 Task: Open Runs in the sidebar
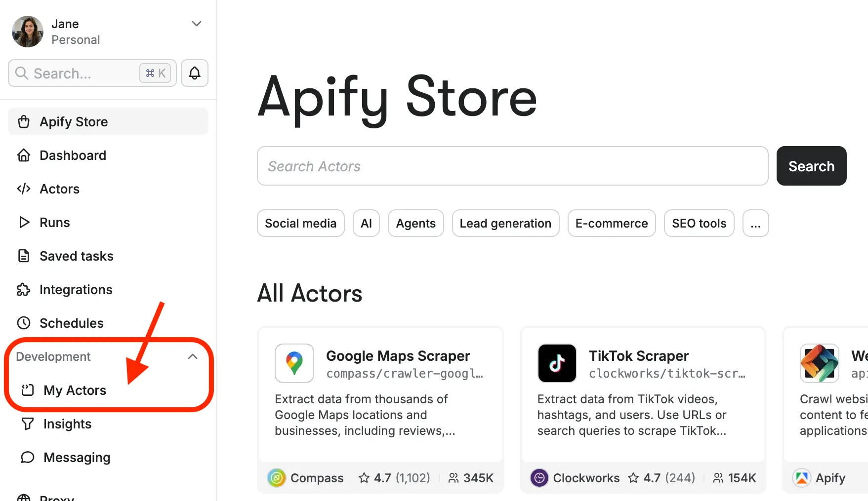pos(108,222)
